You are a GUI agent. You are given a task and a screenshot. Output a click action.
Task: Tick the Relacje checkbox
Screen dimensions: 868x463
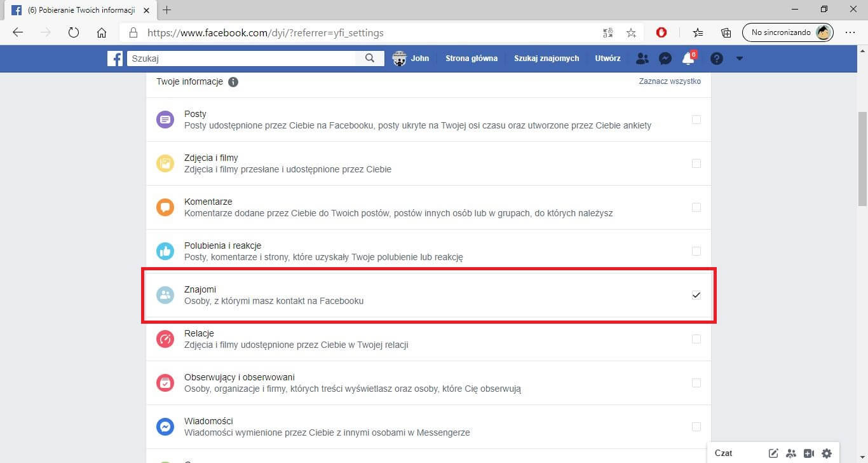[696, 339]
